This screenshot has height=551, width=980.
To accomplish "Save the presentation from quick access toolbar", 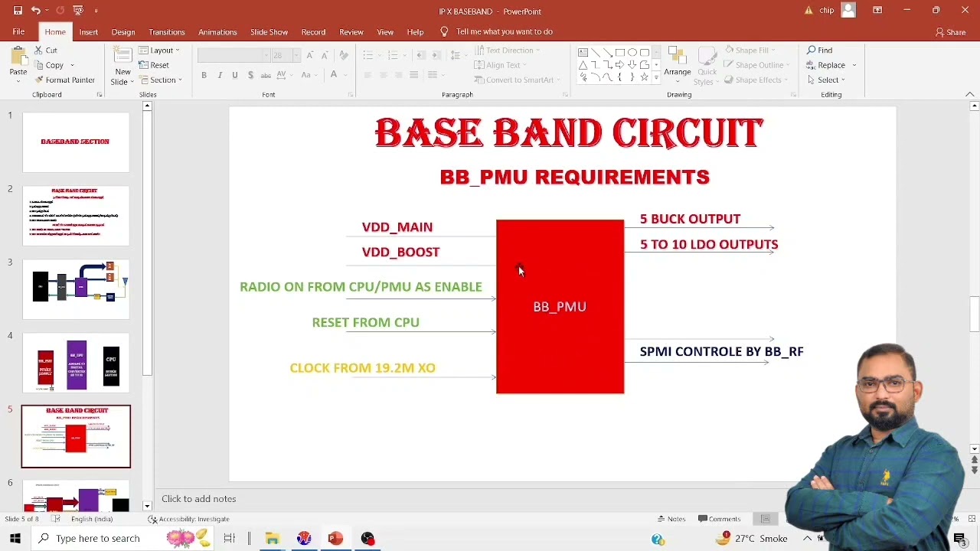I will tap(18, 11).
